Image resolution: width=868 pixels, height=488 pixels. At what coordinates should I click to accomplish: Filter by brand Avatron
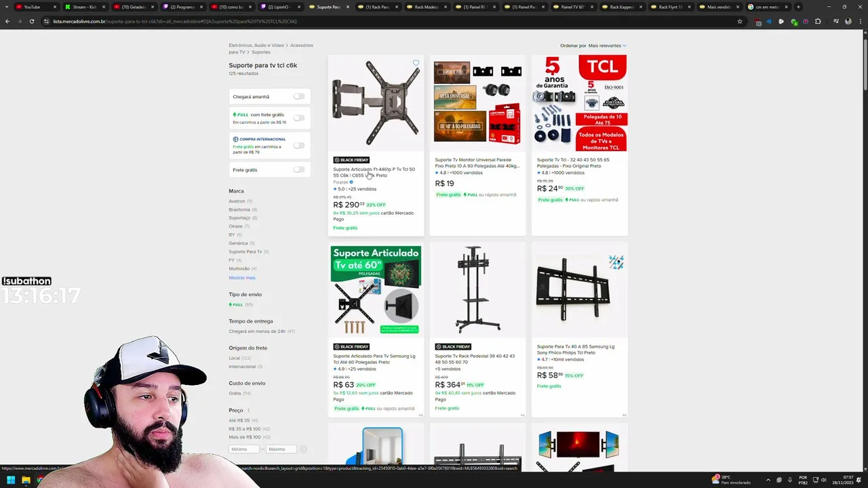pyautogui.click(x=237, y=201)
